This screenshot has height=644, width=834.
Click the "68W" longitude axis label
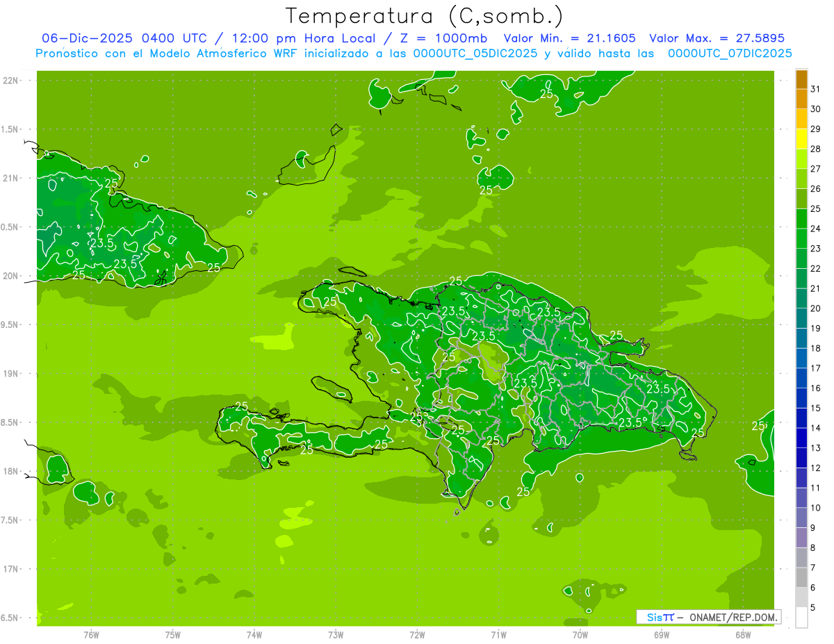(x=743, y=634)
